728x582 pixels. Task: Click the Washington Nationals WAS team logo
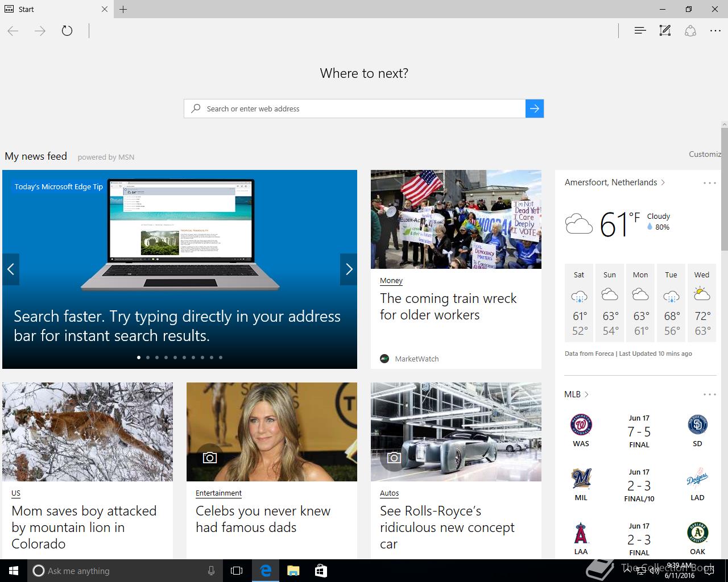[581, 425]
